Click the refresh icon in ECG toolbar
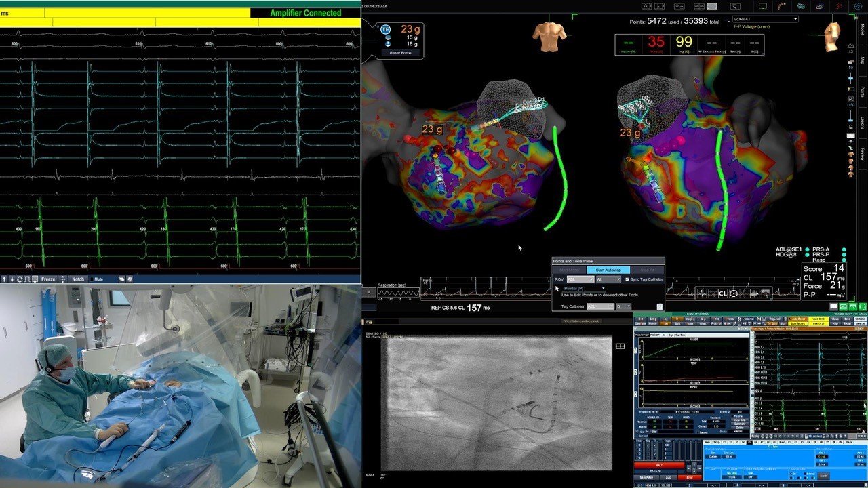Viewport: 868px width, 488px height. coord(20,279)
